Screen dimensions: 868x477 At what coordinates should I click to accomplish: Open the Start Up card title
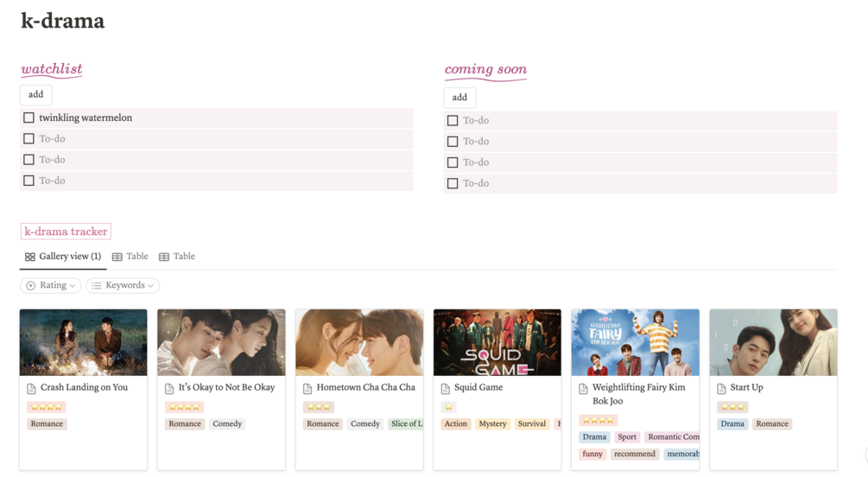point(746,387)
